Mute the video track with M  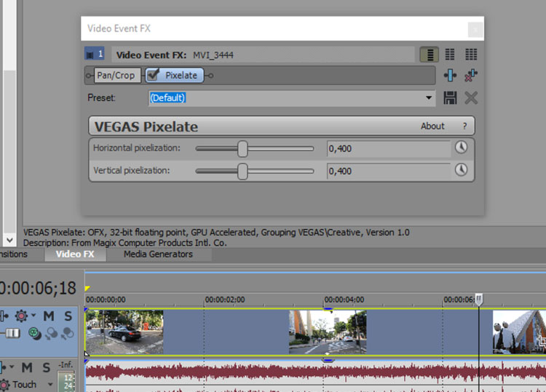click(x=48, y=316)
